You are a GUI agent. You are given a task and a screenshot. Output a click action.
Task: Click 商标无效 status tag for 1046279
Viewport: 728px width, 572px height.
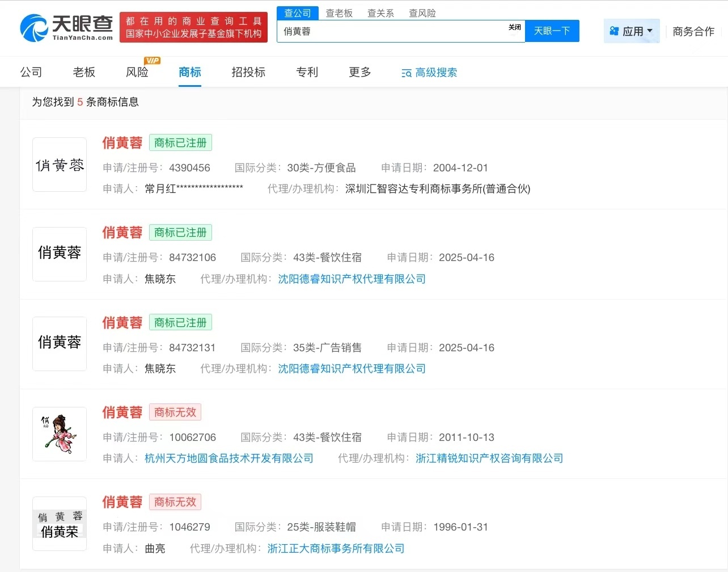175,502
